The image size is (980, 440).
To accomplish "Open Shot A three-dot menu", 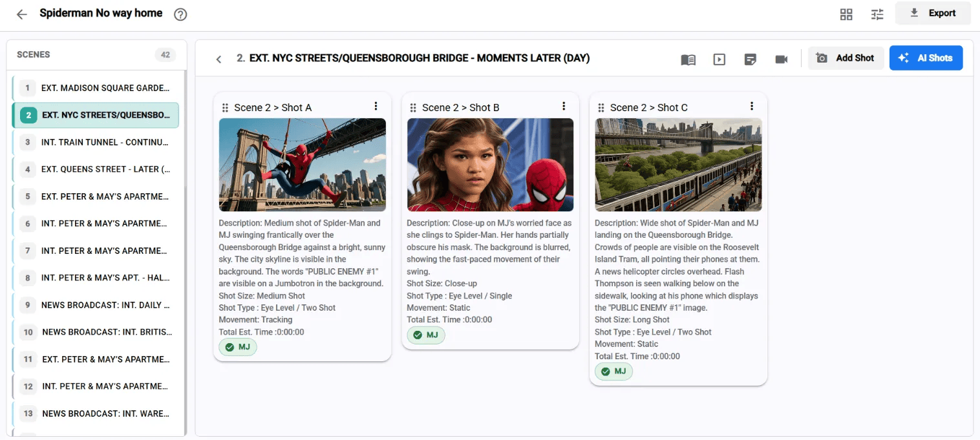I will (x=376, y=106).
